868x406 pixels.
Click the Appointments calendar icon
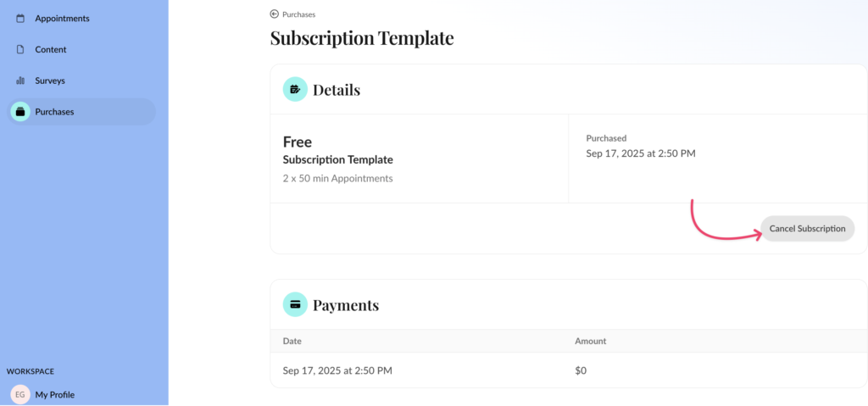coord(20,19)
